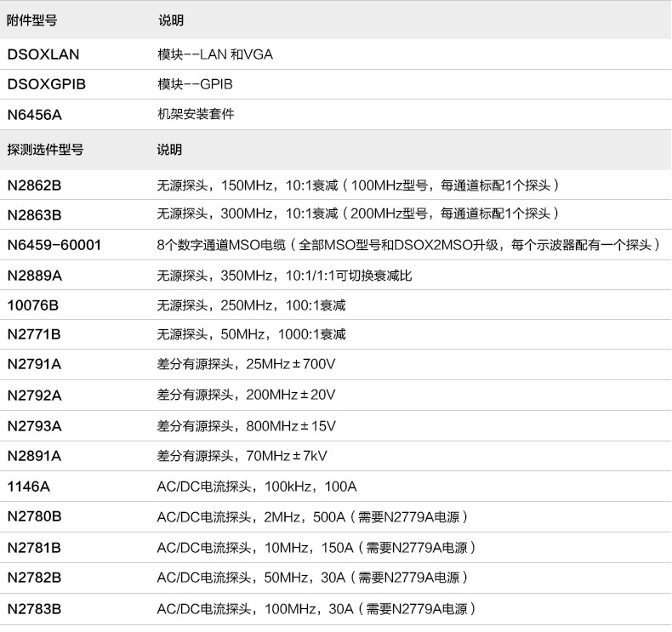Click the N2771B model number
672x632 pixels.
[x=34, y=335]
